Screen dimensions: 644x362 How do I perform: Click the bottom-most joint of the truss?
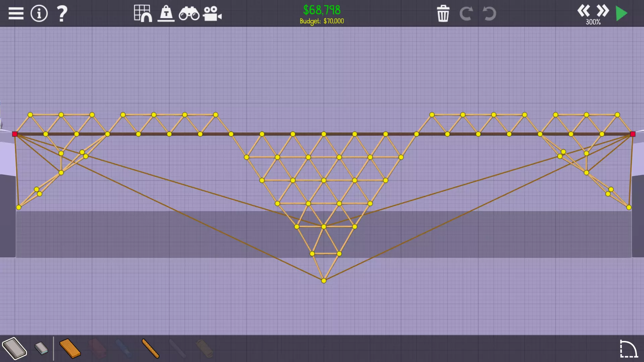(x=324, y=281)
